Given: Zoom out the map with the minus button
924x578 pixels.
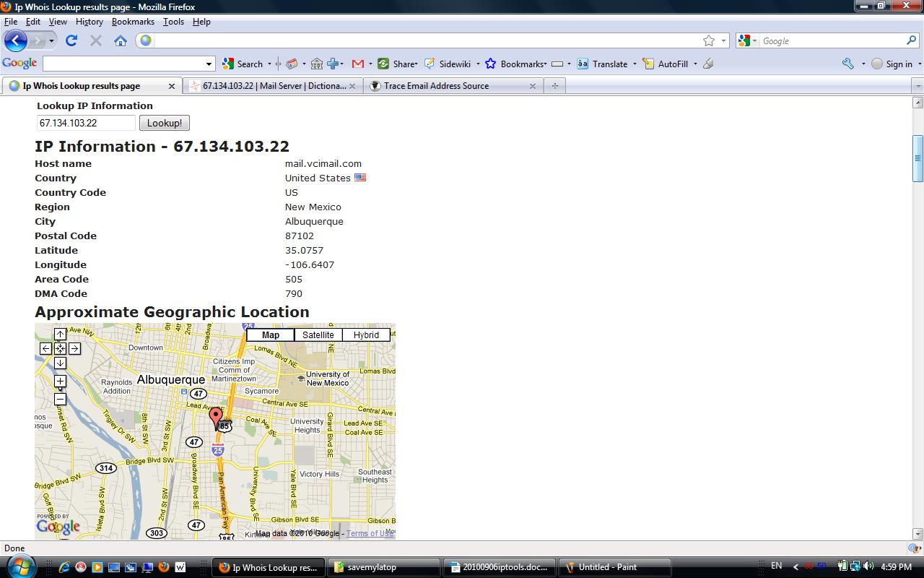Looking at the screenshot, I should click(60, 399).
